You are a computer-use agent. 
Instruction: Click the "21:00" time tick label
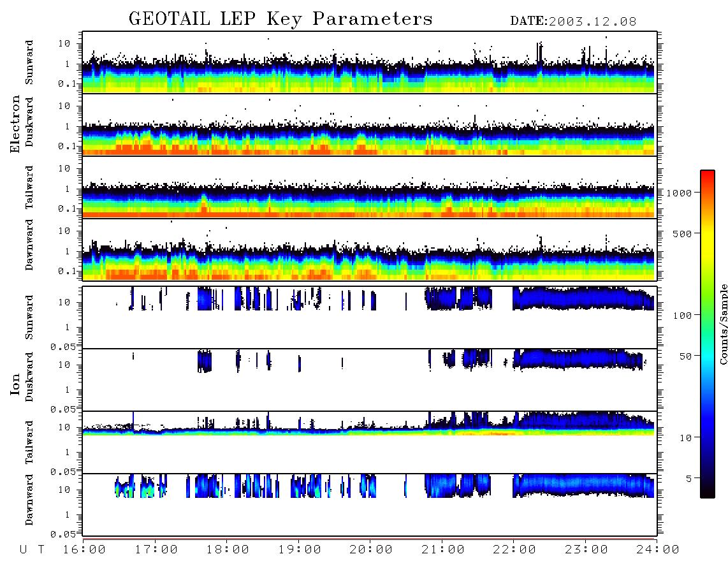(x=444, y=550)
